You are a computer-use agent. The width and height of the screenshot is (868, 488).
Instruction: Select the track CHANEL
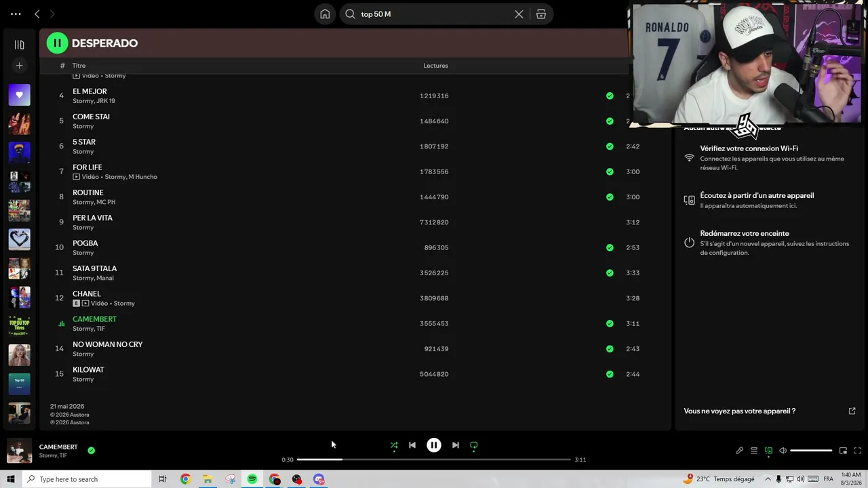pyautogui.click(x=86, y=294)
